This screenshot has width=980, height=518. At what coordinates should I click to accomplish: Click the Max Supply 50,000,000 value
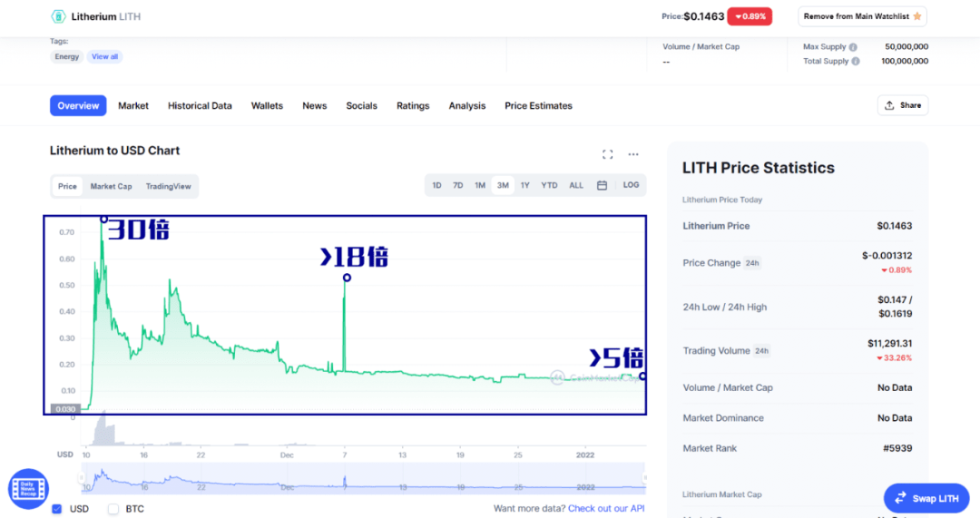[x=906, y=47]
